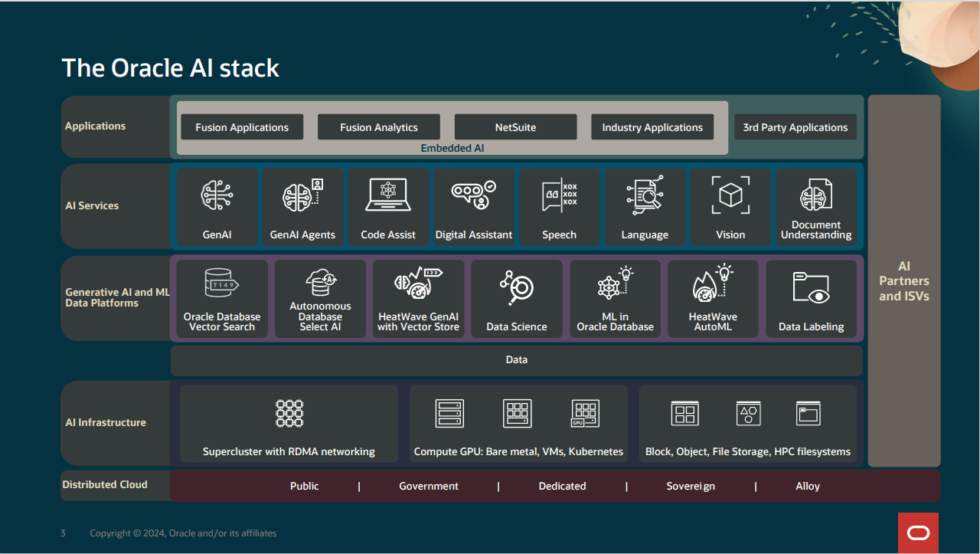Click the GenAI brain icon

point(217,195)
